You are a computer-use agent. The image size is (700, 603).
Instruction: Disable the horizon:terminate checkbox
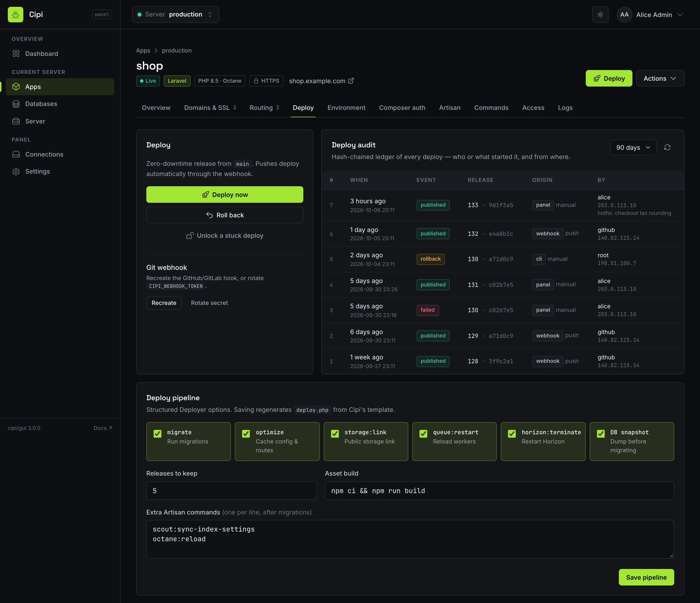click(512, 433)
